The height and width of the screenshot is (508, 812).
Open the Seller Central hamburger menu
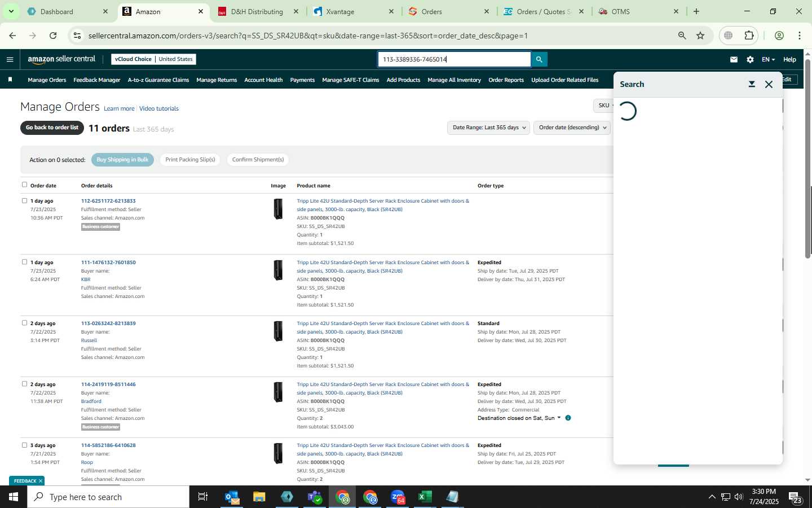click(x=10, y=59)
